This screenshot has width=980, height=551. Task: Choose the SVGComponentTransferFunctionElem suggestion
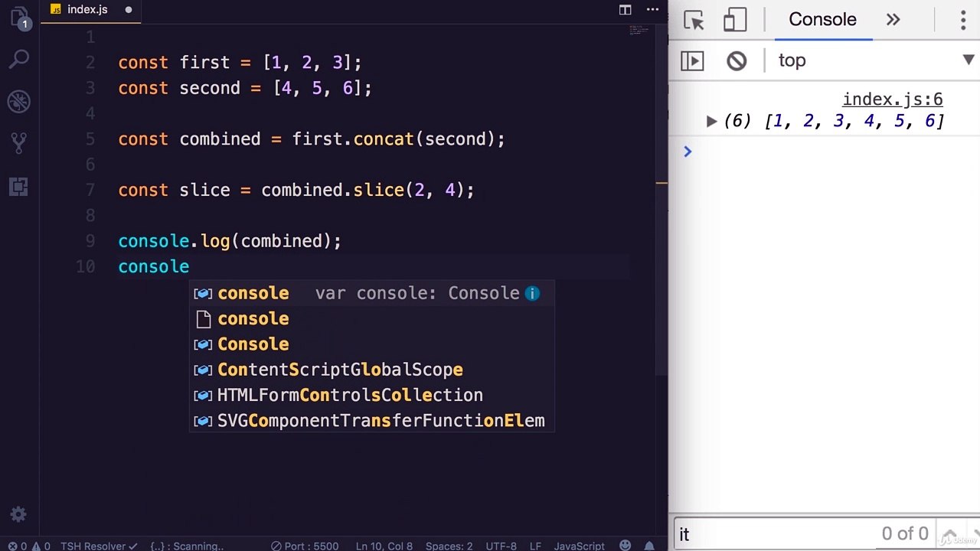(371, 421)
